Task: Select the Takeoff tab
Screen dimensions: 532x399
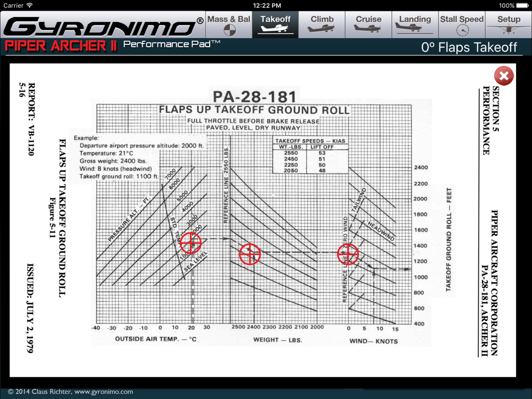Action: [x=275, y=25]
